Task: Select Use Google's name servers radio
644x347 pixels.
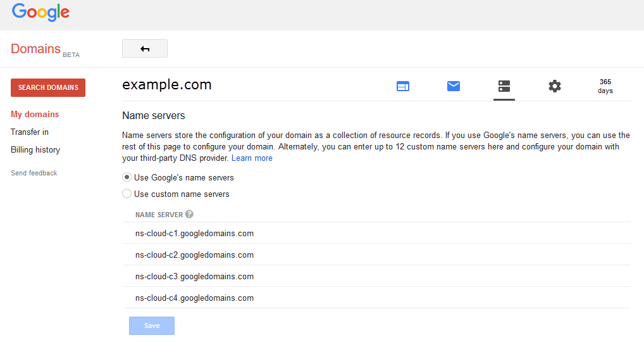Action: click(x=127, y=177)
